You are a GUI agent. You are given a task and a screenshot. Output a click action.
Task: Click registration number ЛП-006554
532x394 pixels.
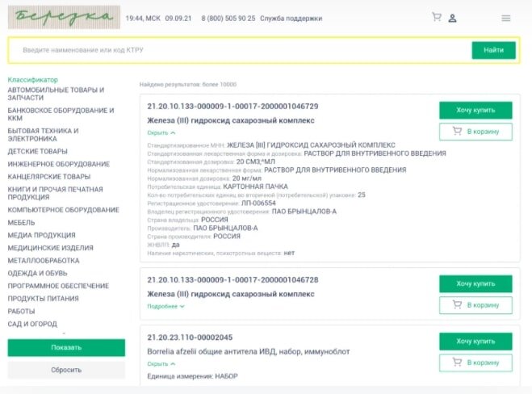258,203
